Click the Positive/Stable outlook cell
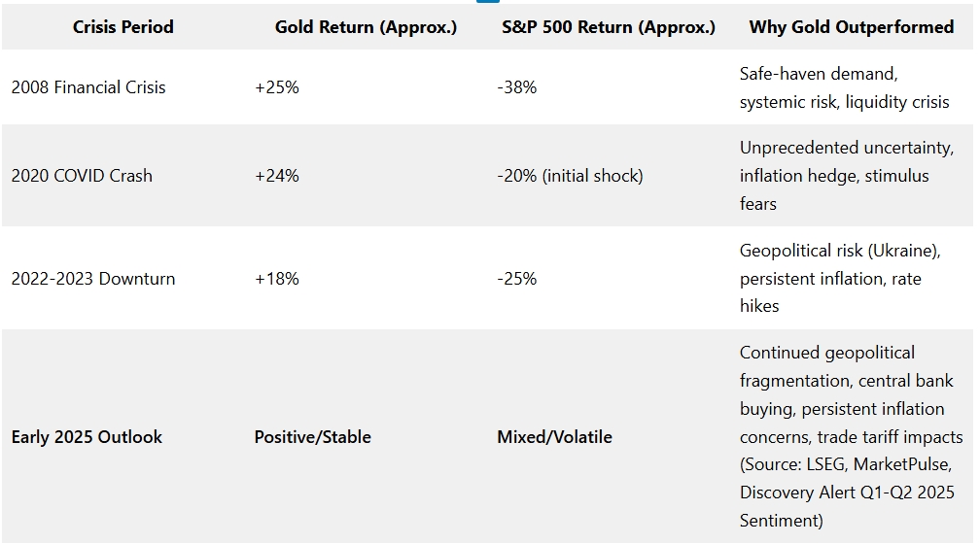 (x=313, y=437)
